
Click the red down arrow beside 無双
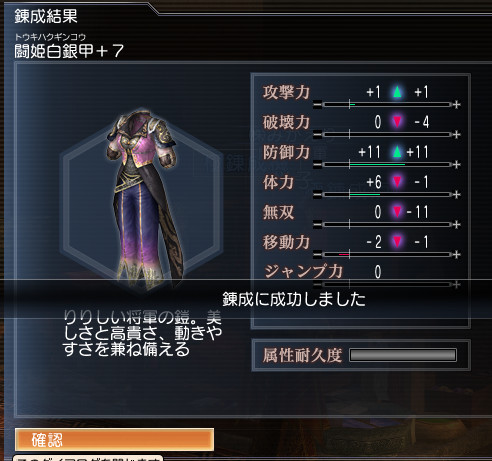pyautogui.click(x=397, y=212)
